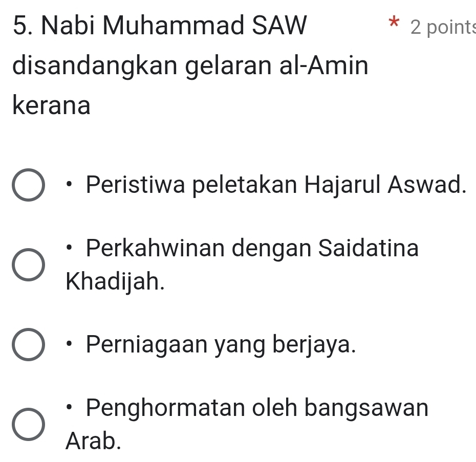Click the 'disandangkan gelaran al-Amin' question line
The width and height of the screenshot is (476, 462).
pos(189,67)
